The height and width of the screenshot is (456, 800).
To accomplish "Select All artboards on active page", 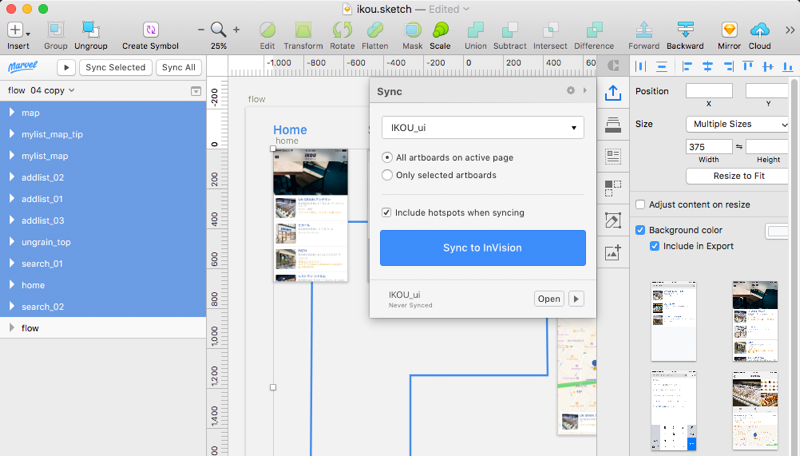I will tap(387, 158).
